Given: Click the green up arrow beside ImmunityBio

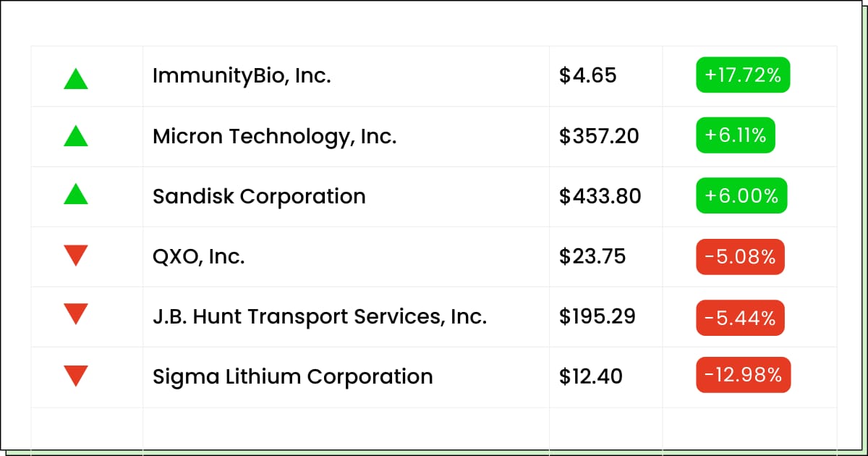Looking at the screenshot, I should (76, 78).
